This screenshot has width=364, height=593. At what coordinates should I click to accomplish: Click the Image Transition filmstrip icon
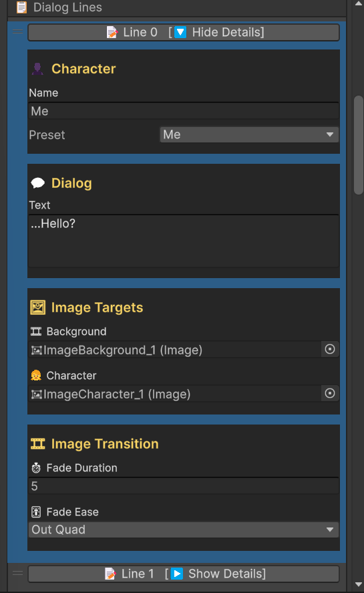[x=37, y=444]
